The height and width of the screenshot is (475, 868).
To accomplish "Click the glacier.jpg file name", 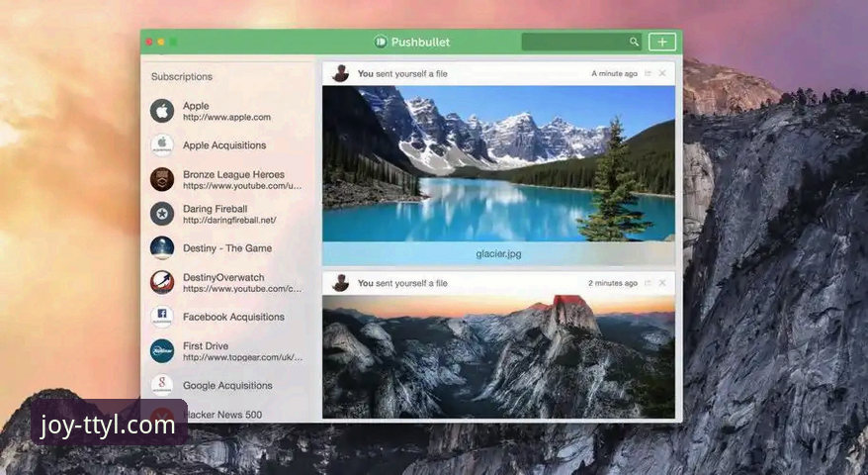I will (498, 254).
